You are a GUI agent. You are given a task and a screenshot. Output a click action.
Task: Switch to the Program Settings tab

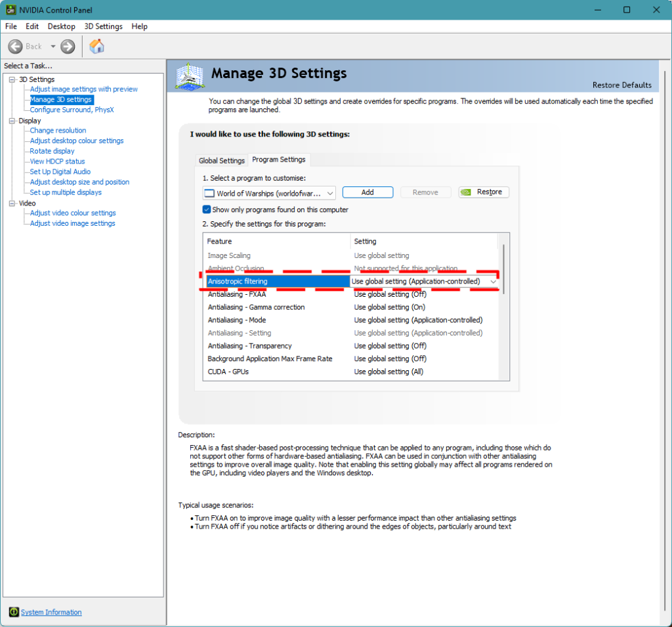279,160
